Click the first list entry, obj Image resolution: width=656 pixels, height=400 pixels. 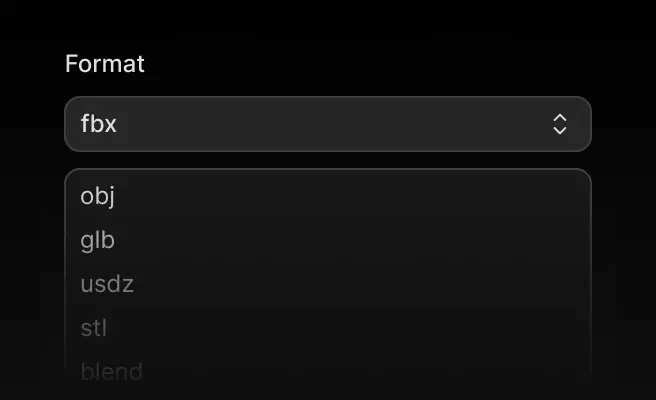tap(98, 196)
